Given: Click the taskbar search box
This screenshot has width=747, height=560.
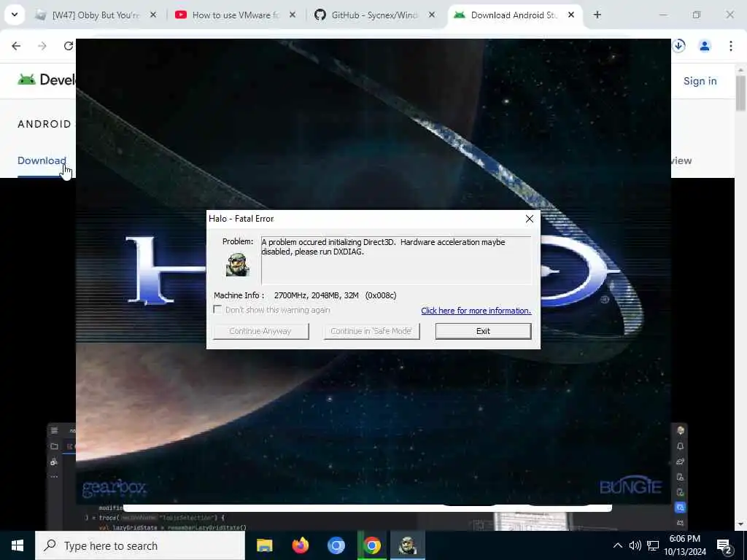Looking at the screenshot, I should (x=140, y=545).
